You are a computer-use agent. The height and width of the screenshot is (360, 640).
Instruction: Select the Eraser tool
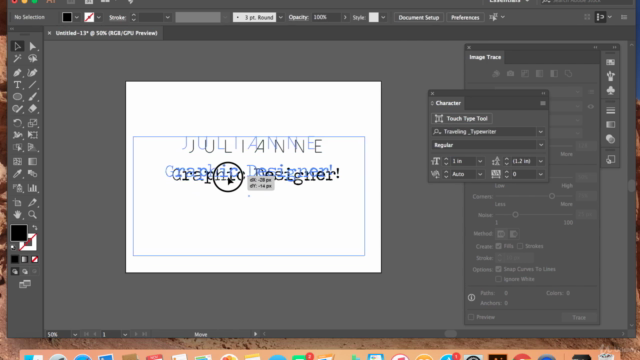click(x=33, y=109)
